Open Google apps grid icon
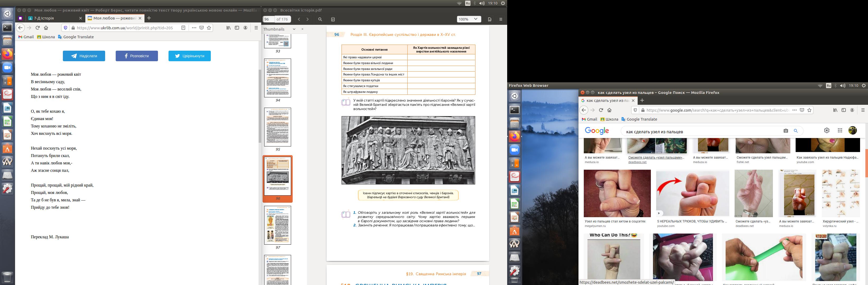868x285 pixels. 840,131
